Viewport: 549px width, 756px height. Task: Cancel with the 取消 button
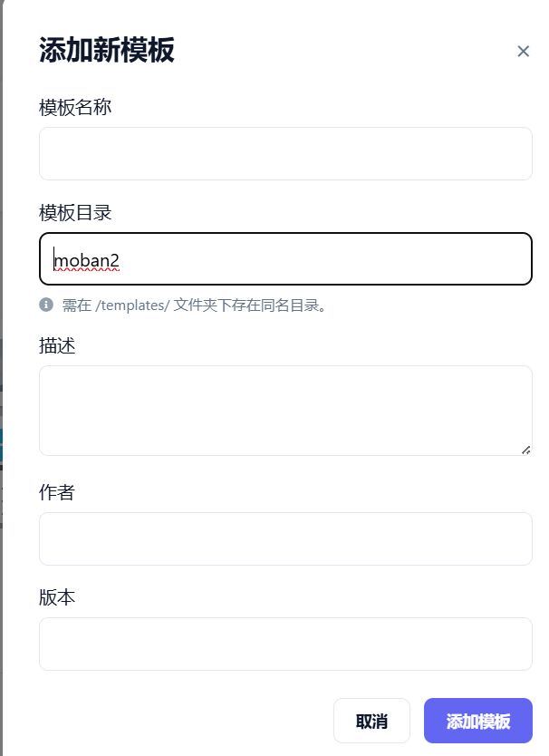(x=371, y=721)
